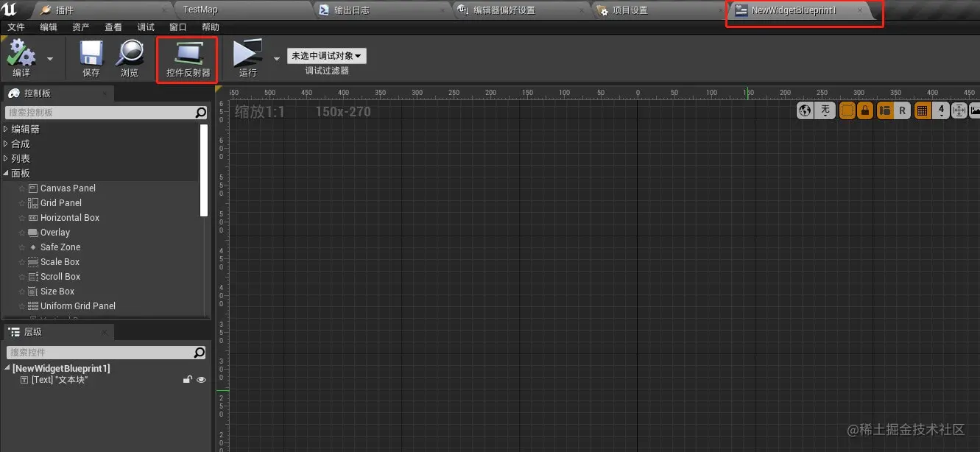The image size is (980, 452).
Task: Open the 帮助 menu
Action: (211, 27)
